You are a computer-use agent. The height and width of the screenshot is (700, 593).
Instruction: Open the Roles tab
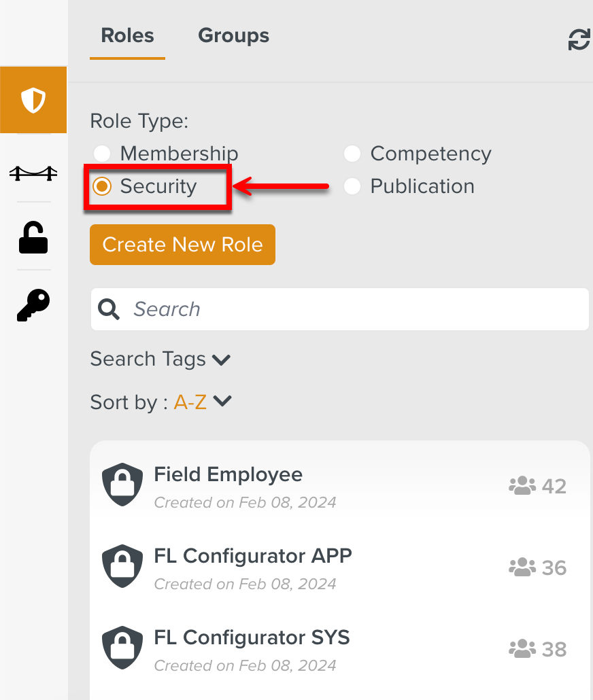(127, 35)
